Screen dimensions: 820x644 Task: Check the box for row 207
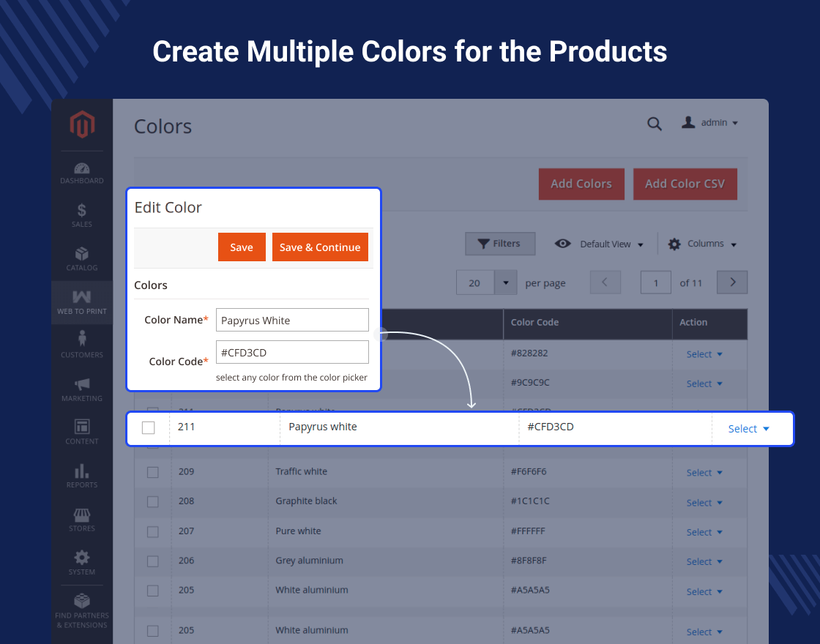point(153,531)
